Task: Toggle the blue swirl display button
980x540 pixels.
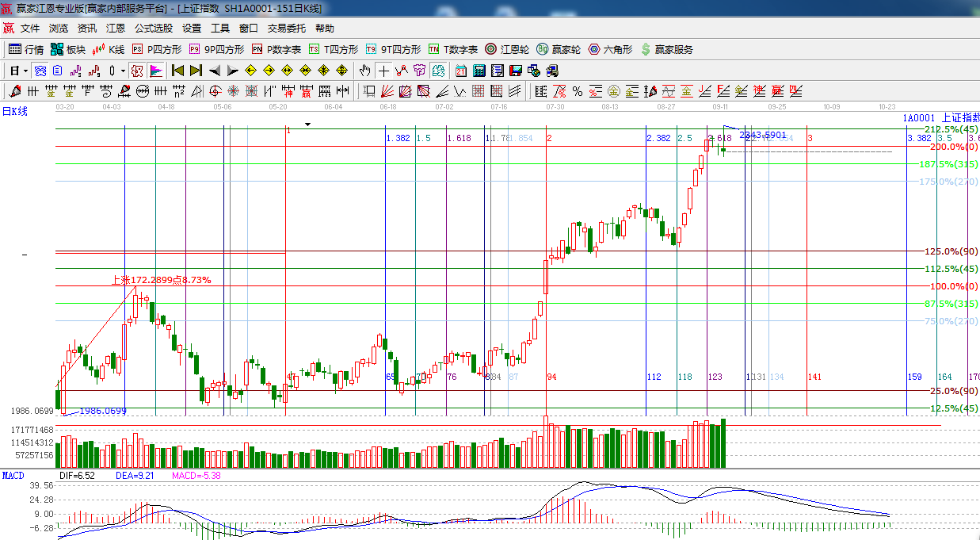Action: (x=39, y=71)
